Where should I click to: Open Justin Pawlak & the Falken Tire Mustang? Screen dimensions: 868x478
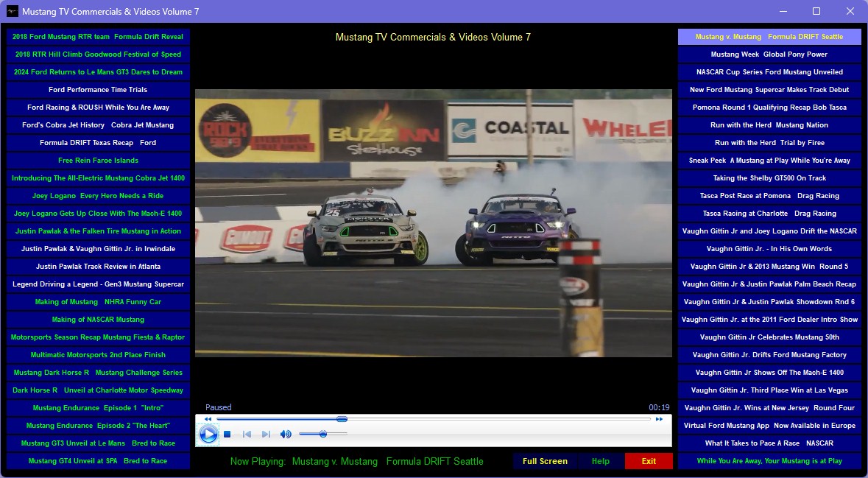[98, 231]
